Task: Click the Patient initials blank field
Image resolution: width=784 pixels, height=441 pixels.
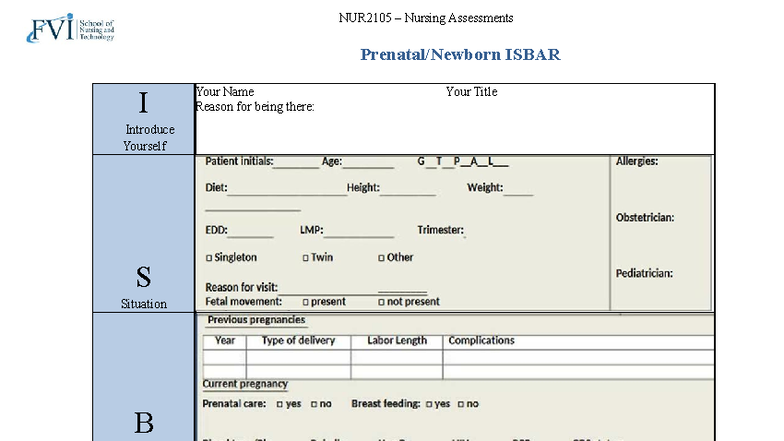Action: coord(296,164)
